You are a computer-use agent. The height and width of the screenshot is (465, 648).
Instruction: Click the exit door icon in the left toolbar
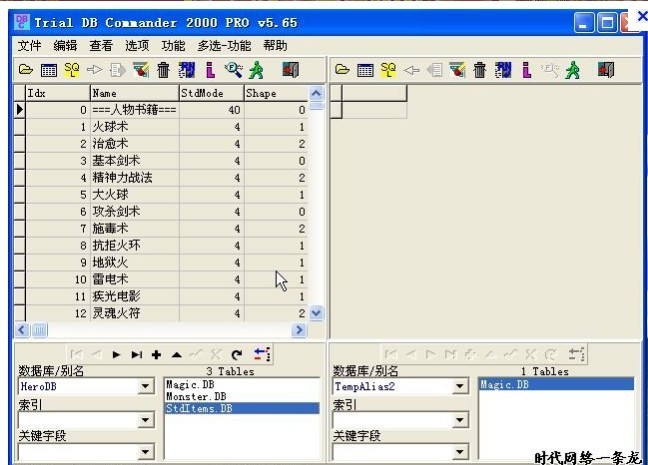click(x=291, y=70)
